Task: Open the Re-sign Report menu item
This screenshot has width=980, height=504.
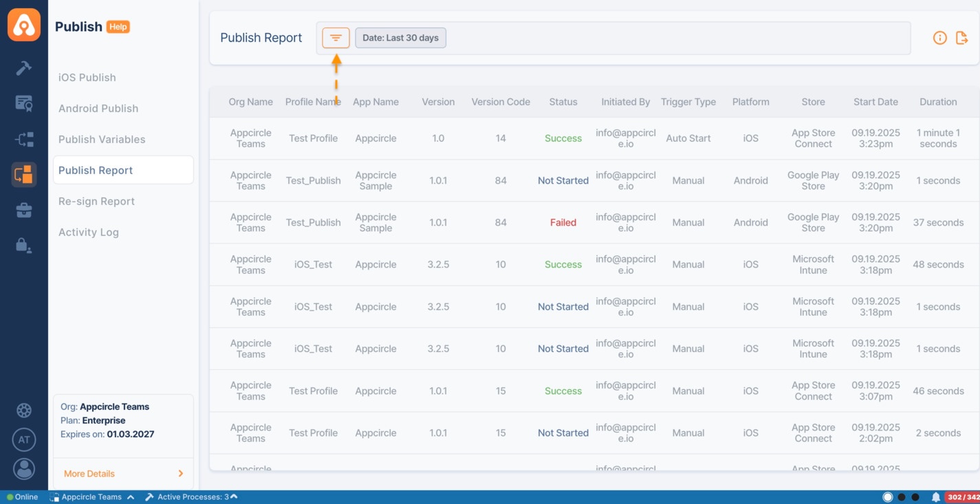Action: coord(96,201)
